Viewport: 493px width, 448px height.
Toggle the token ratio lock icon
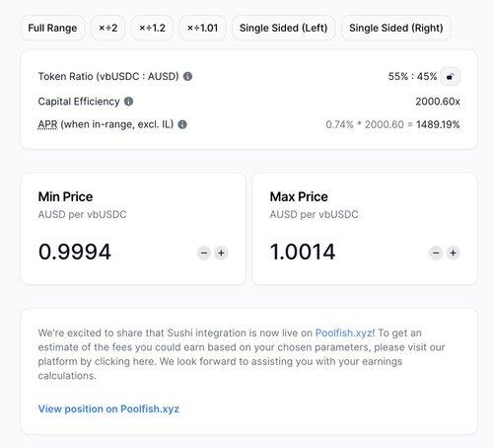pyautogui.click(x=450, y=76)
